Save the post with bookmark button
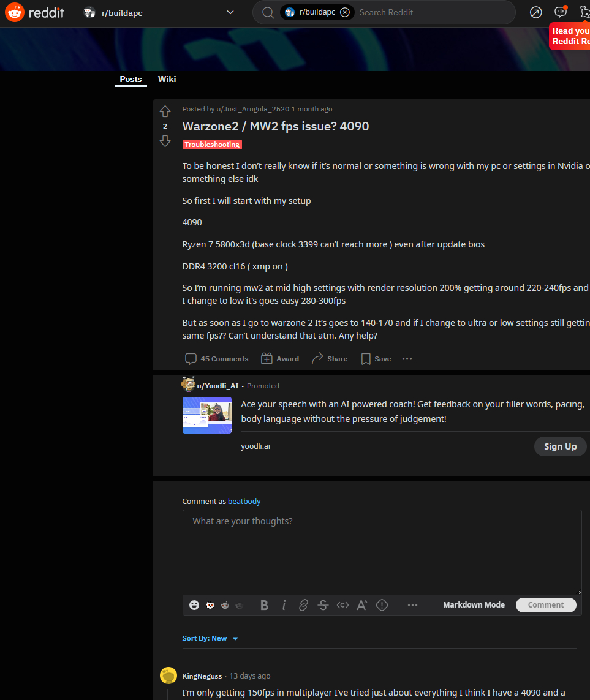Image resolution: width=590 pixels, height=700 pixels. [x=376, y=359]
